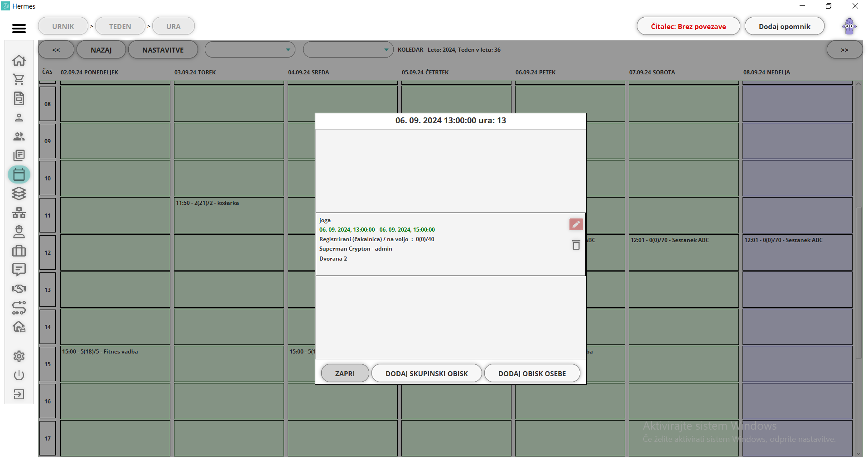This screenshot has height=465, width=868.
Task: Open the chat message sidebar icon
Action: pos(19,270)
